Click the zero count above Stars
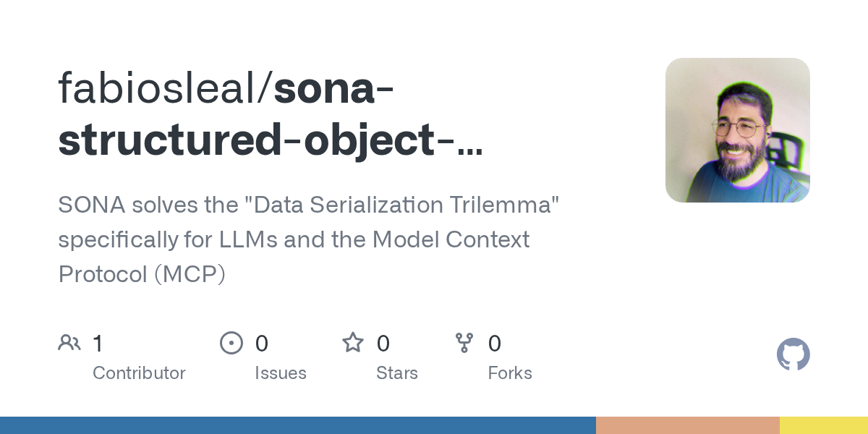 (x=383, y=343)
